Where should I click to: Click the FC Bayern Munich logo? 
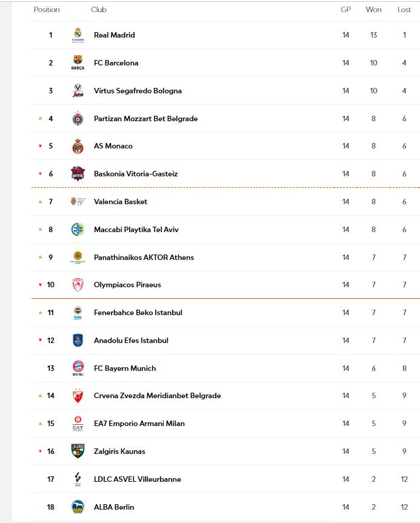[78, 368]
